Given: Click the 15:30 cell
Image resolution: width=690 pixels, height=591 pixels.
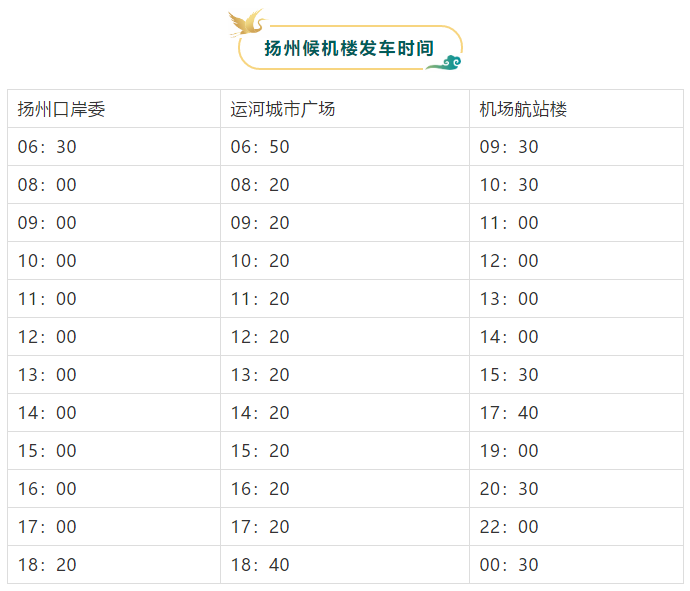Looking at the screenshot, I should click(576, 375).
